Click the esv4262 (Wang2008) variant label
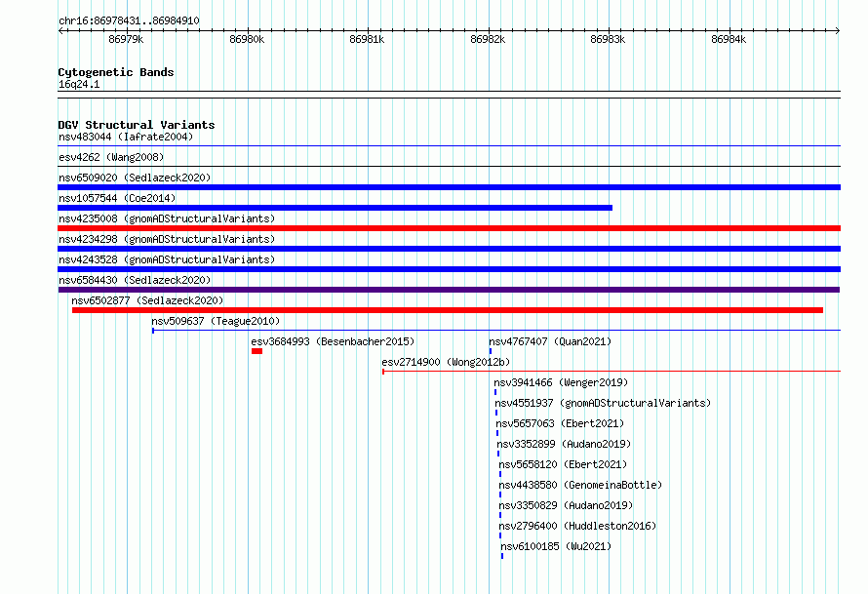Viewport: 868px width, 594px height. (111, 157)
